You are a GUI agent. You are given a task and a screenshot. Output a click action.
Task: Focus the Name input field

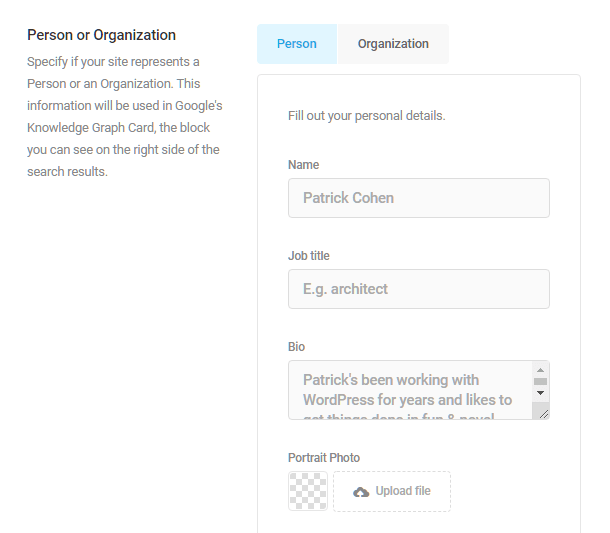pos(419,198)
